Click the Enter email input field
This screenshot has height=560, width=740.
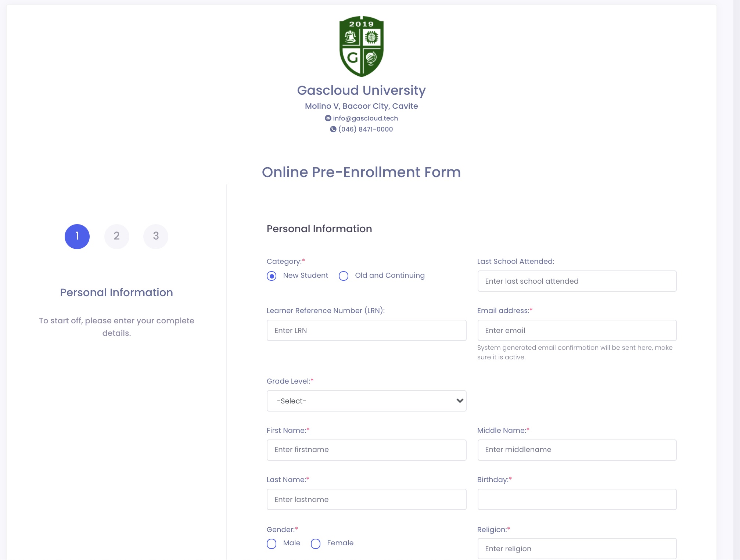(577, 330)
